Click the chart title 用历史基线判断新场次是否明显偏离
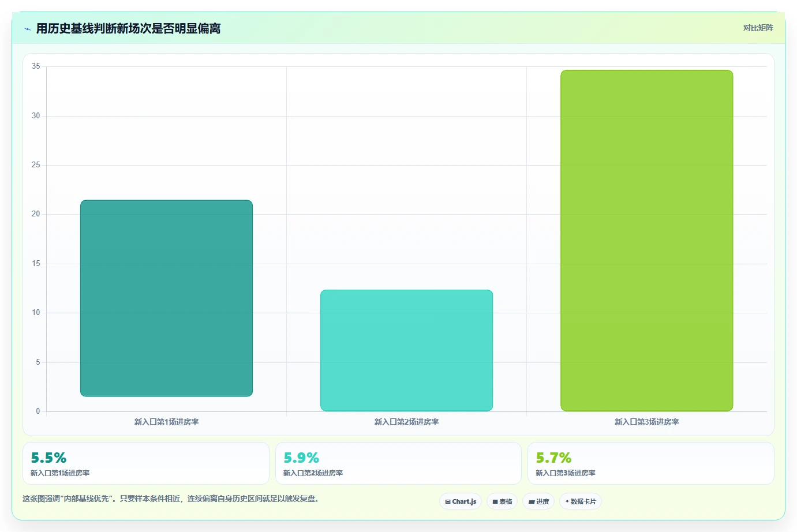The width and height of the screenshot is (797, 532). pos(128,29)
